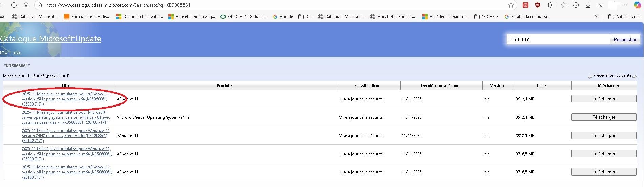Image resolution: width=644 pixels, height=187 pixels.
Task: Launch Copilot icon in toolbar
Action: point(637,5)
